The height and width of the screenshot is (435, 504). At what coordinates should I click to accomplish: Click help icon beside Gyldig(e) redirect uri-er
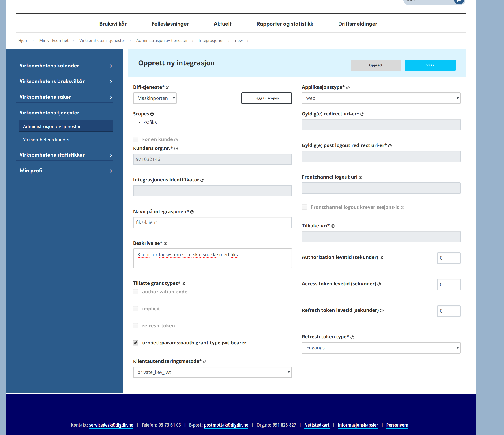coord(362,114)
